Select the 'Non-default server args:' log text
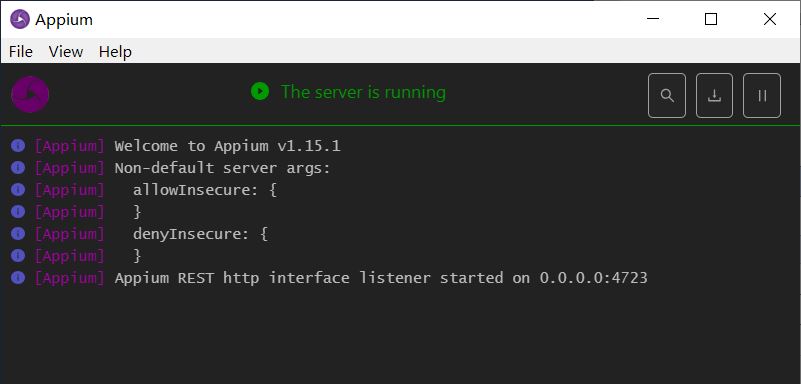 [x=223, y=168]
